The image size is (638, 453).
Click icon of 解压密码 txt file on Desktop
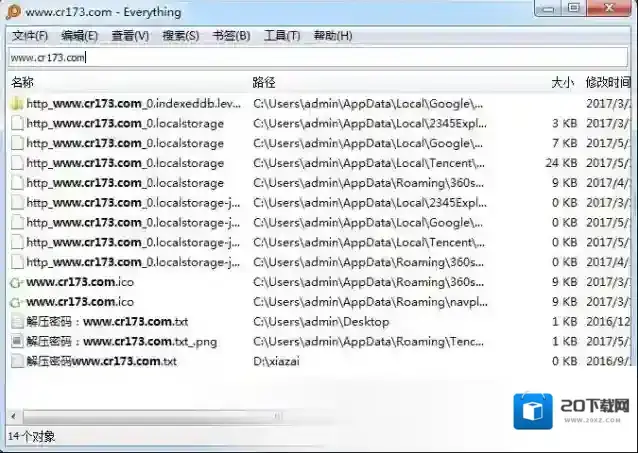[x=17, y=322]
